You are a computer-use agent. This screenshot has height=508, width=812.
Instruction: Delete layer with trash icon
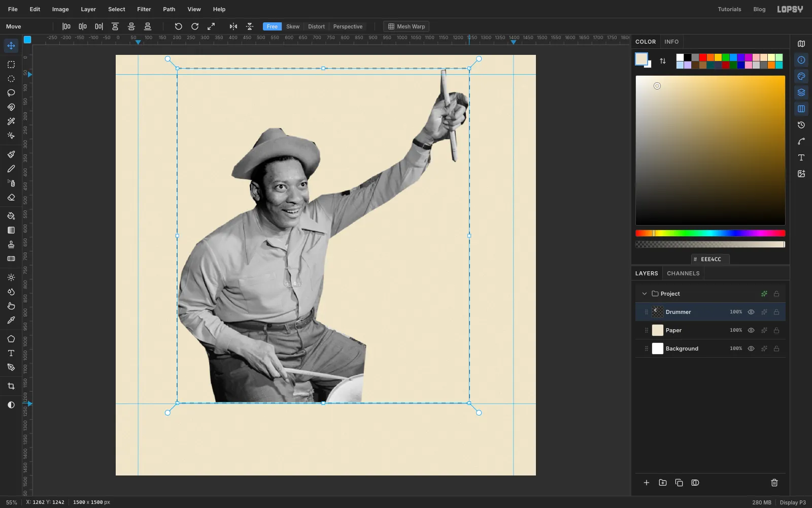(x=774, y=483)
